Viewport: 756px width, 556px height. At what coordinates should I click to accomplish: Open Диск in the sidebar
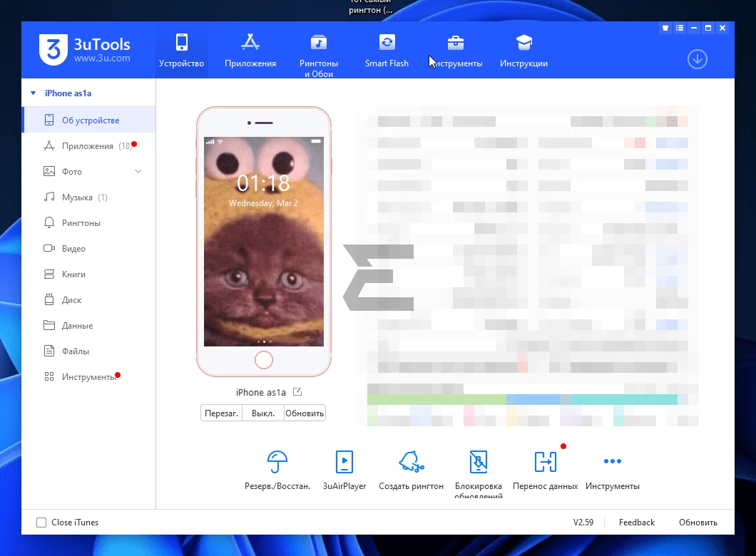click(88, 299)
